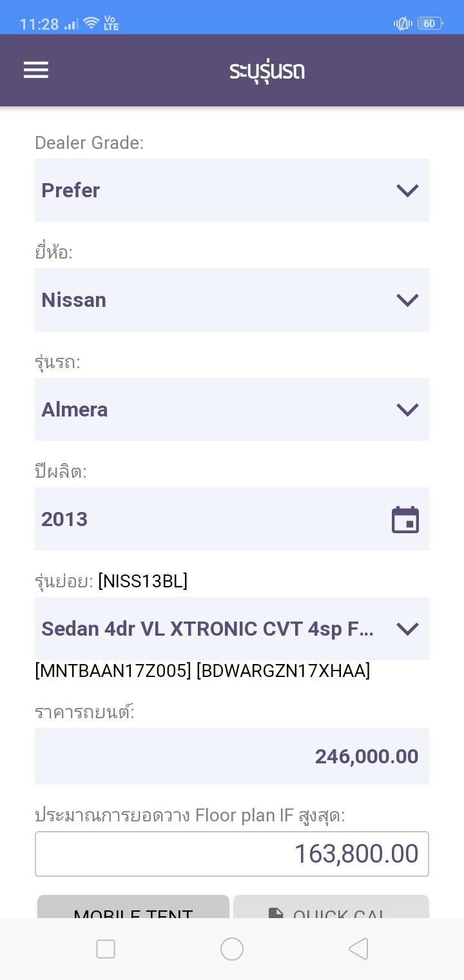Open the production year calendar picker
Image resolution: width=464 pixels, height=980 pixels.
pyautogui.click(x=405, y=520)
